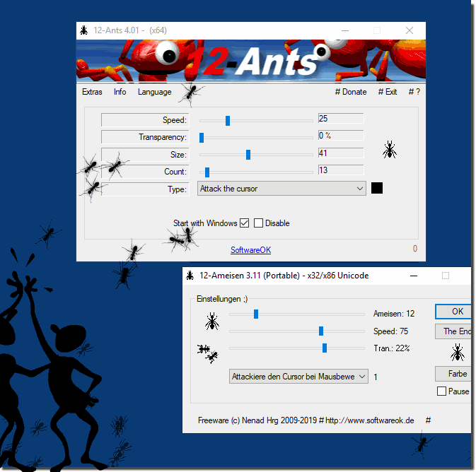Click the 12-Ameisen title bar ant icon
476x472 pixels.
coord(190,276)
